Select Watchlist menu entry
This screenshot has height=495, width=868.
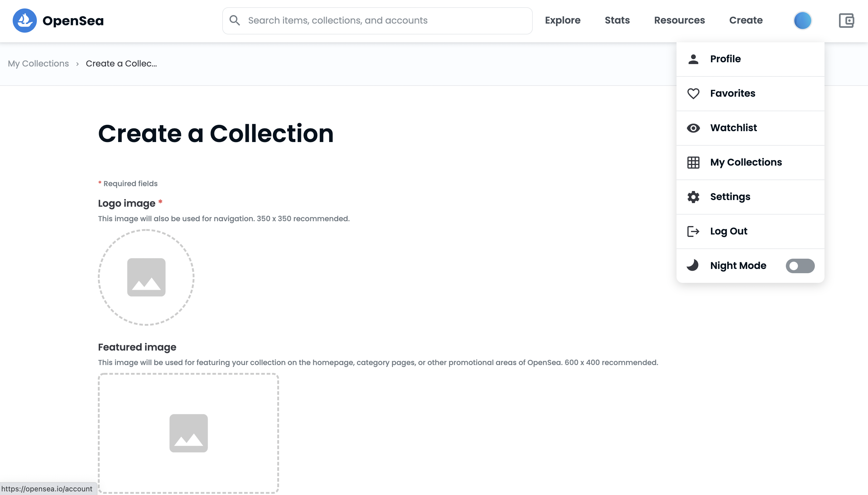733,128
